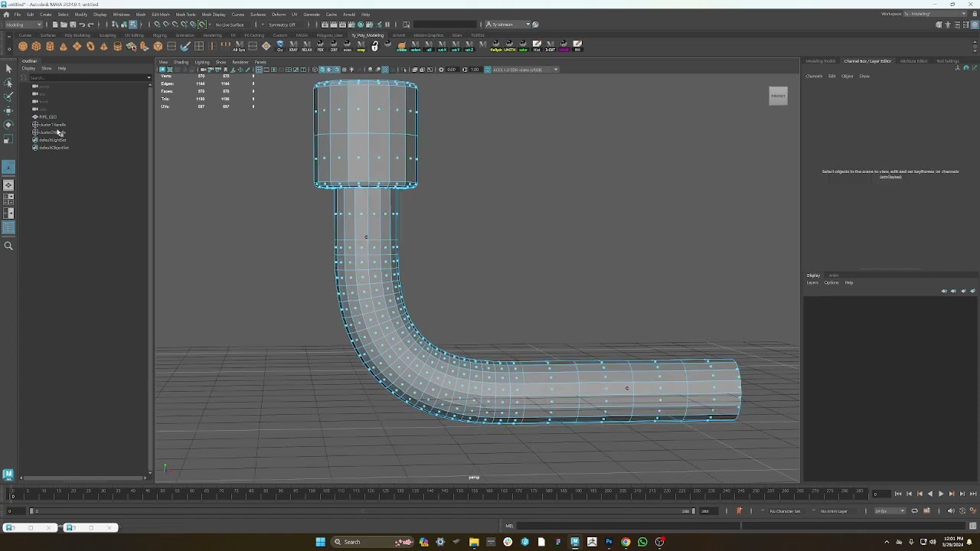
Task: Open the viewport Shading menu
Action: (181, 62)
